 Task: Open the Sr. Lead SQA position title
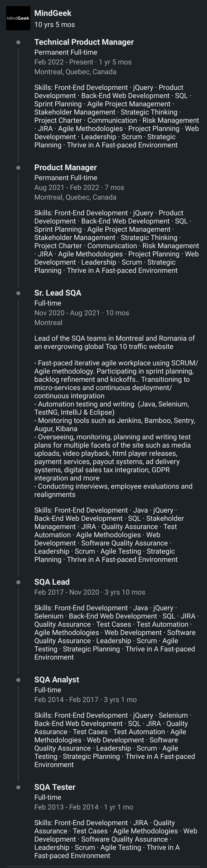[x=58, y=293]
